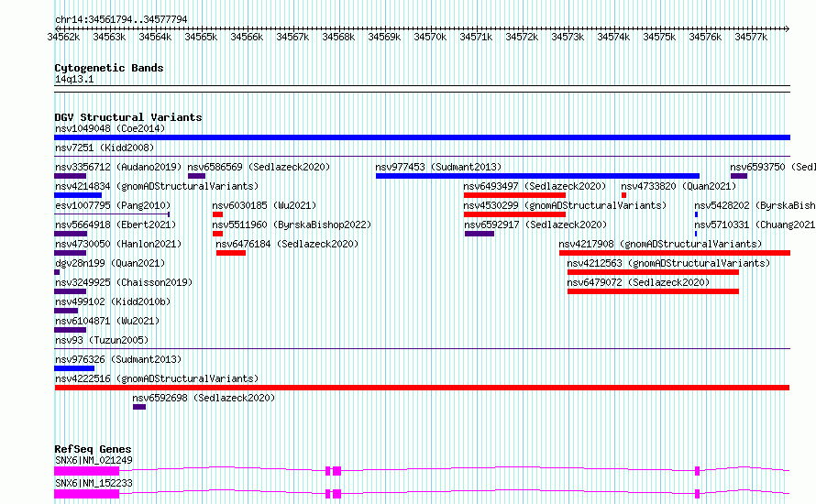Click the long red nsv4222516 bar
This screenshot has width=816, height=504.
coord(422,388)
